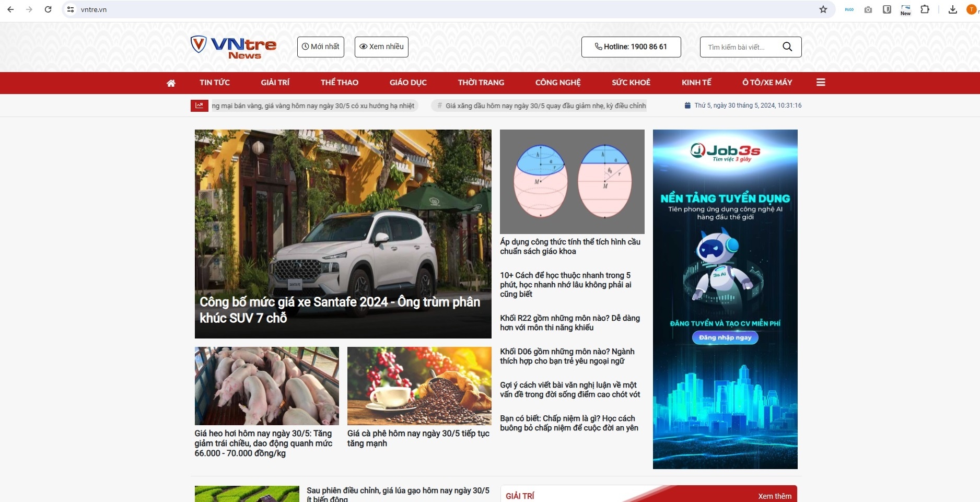
Task: Open the browser downloads icon
Action: pyautogui.click(x=953, y=9)
